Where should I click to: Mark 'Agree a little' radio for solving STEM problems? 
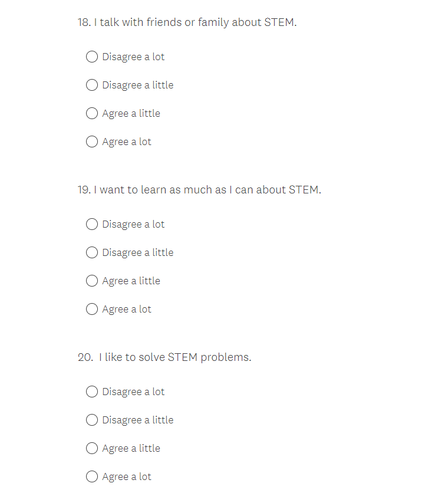(92, 448)
